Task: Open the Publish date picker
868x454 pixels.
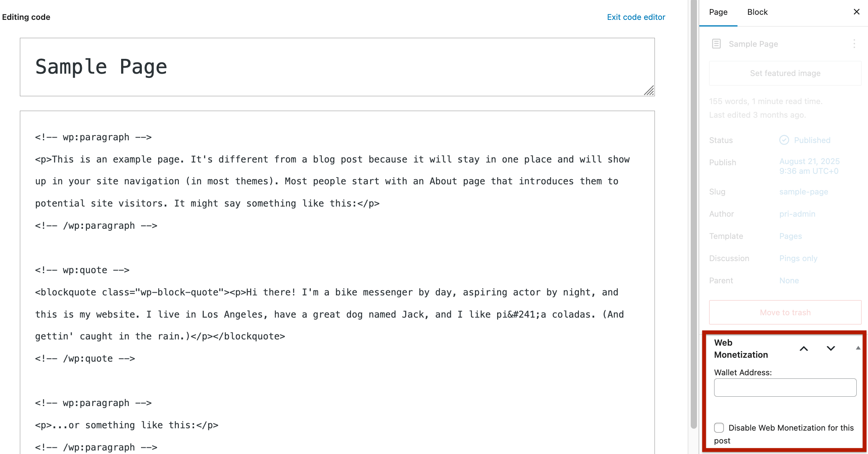Action: (809, 166)
